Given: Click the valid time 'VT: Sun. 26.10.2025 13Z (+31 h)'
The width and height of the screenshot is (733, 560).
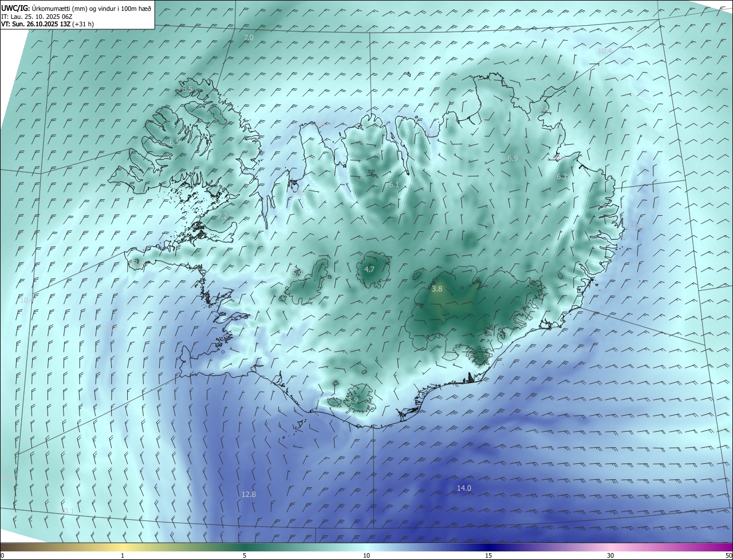Looking at the screenshot, I should point(48,24).
